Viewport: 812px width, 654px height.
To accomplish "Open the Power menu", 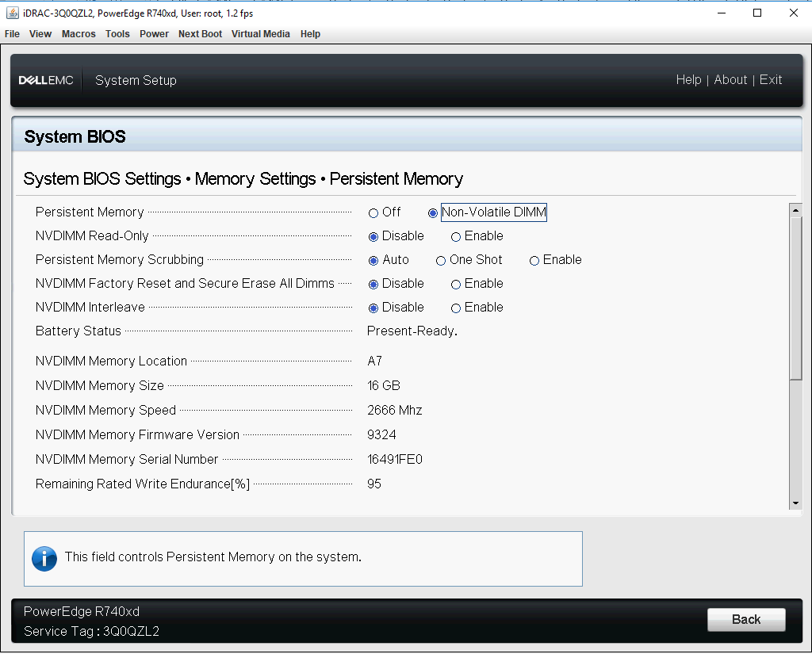I will pos(154,33).
